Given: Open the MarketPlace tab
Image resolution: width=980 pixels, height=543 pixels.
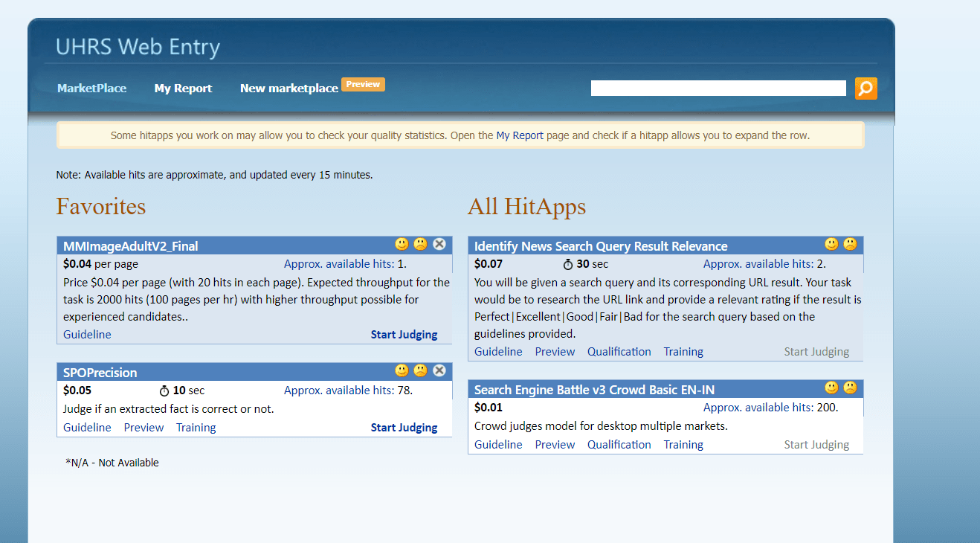Looking at the screenshot, I should [x=91, y=88].
